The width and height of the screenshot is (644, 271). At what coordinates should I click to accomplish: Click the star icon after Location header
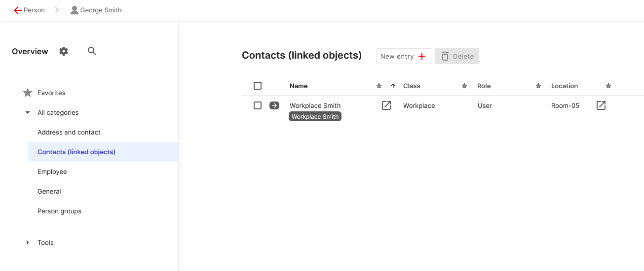click(x=608, y=86)
